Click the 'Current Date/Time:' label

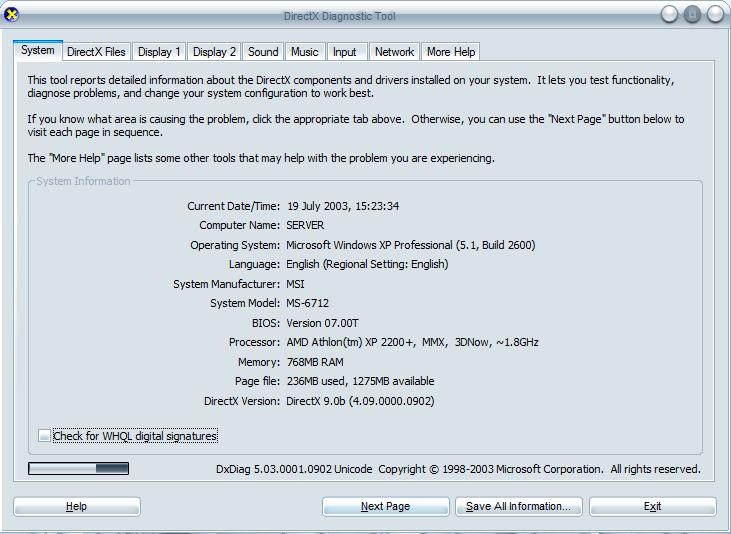pyautogui.click(x=234, y=206)
